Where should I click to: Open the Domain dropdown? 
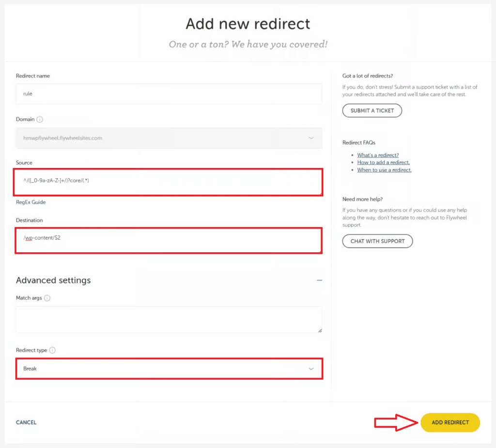tap(169, 138)
